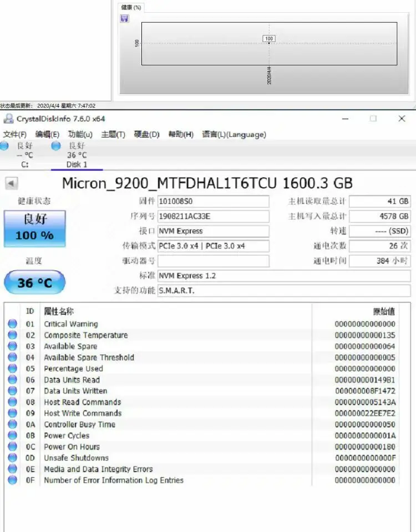Click raw value 0000000000000F
The width and height of the screenshot is (416, 532).
pos(365,458)
